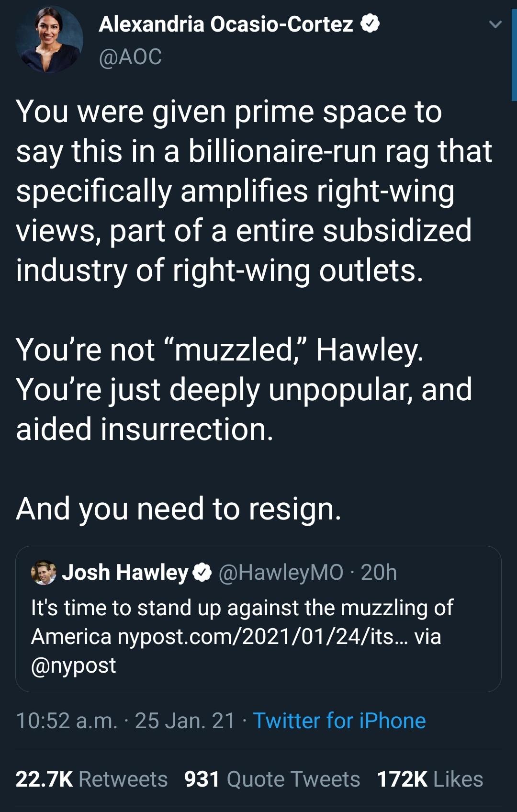The width and height of the screenshot is (517, 812).
Task: Go to the @AOC handle
Action: (x=130, y=56)
